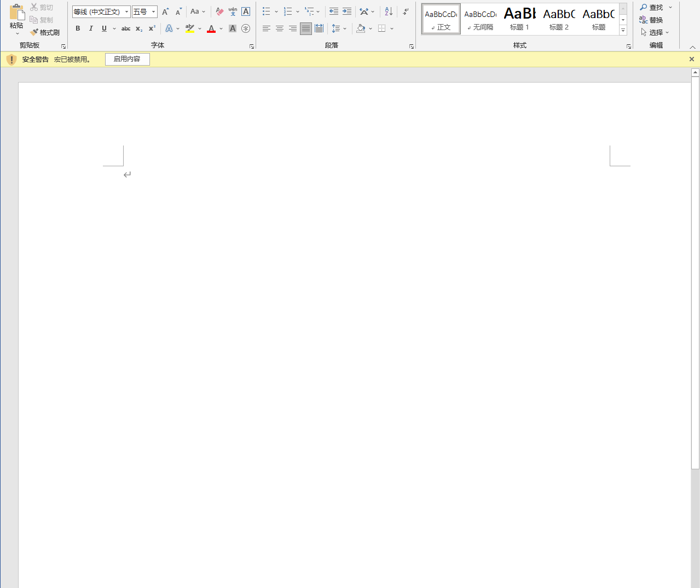
Task: Open clipboard pane launcher in 剪贴板 group
Action: pos(63,46)
